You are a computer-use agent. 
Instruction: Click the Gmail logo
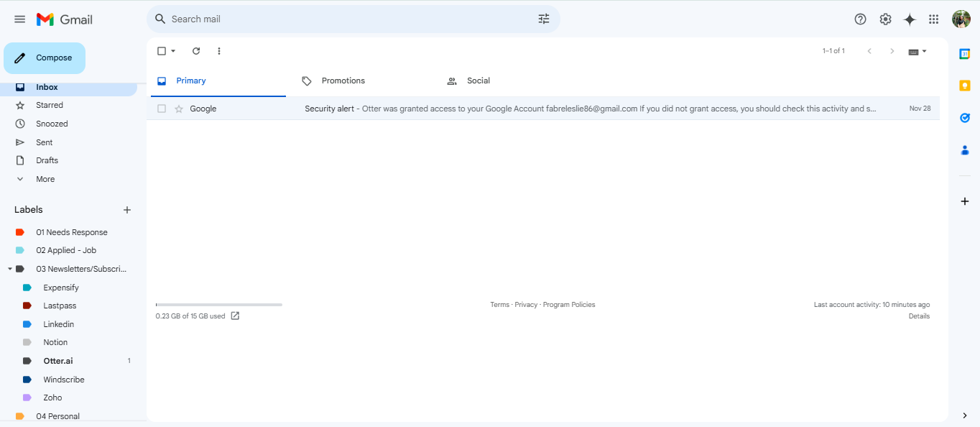tap(65, 19)
